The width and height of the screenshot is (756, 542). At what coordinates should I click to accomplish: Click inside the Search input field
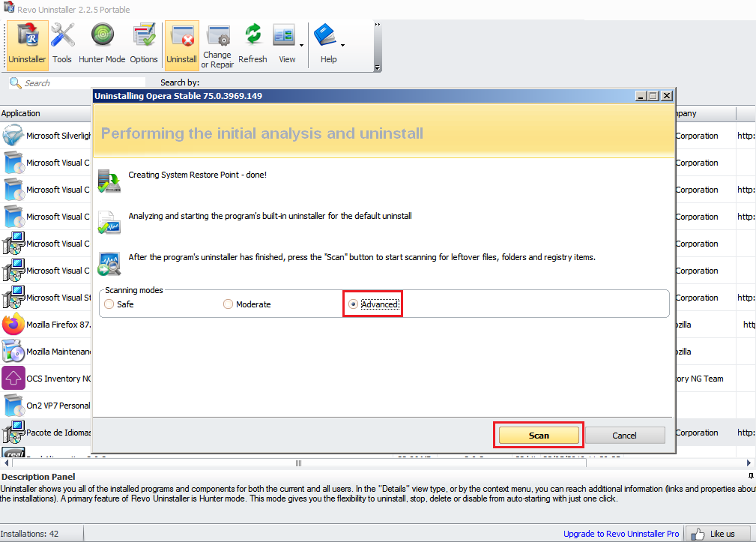click(75, 82)
